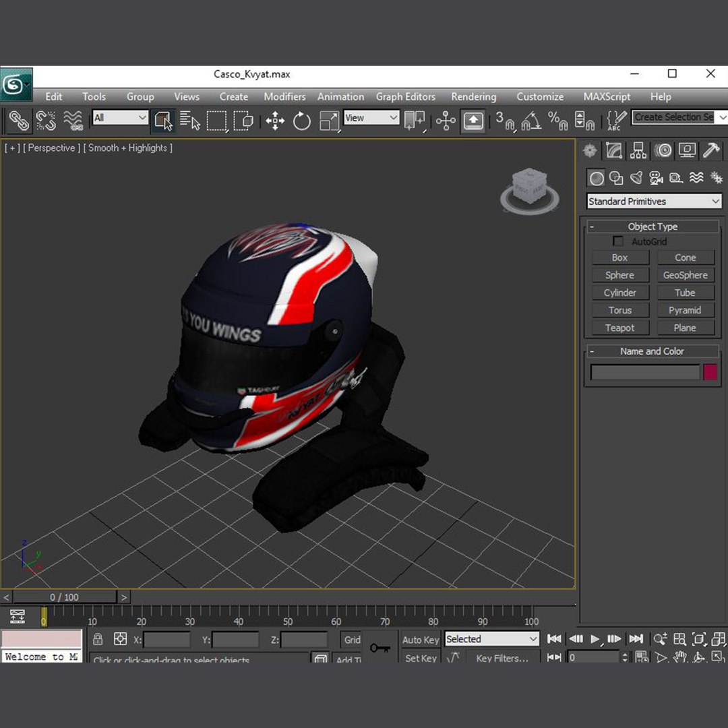Open the Select by Name dialog
This screenshot has height=728, width=728.
coord(189,120)
